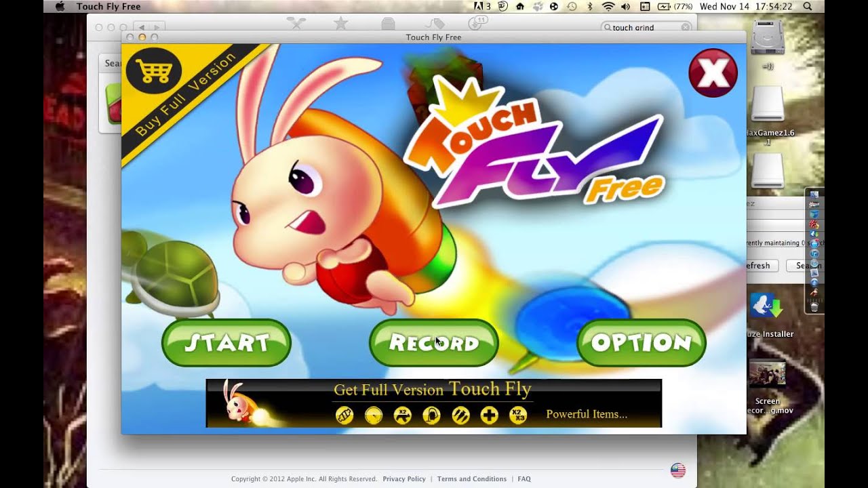The width and height of the screenshot is (868, 488).
Task: Click the shopping cart Buy Full Version icon
Action: click(x=154, y=70)
